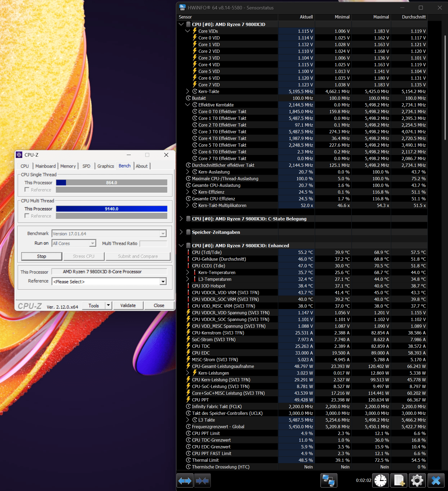The width and height of the screenshot is (448, 491).
Task: Click the clock icon beside Bustakt
Action: (188, 98)
